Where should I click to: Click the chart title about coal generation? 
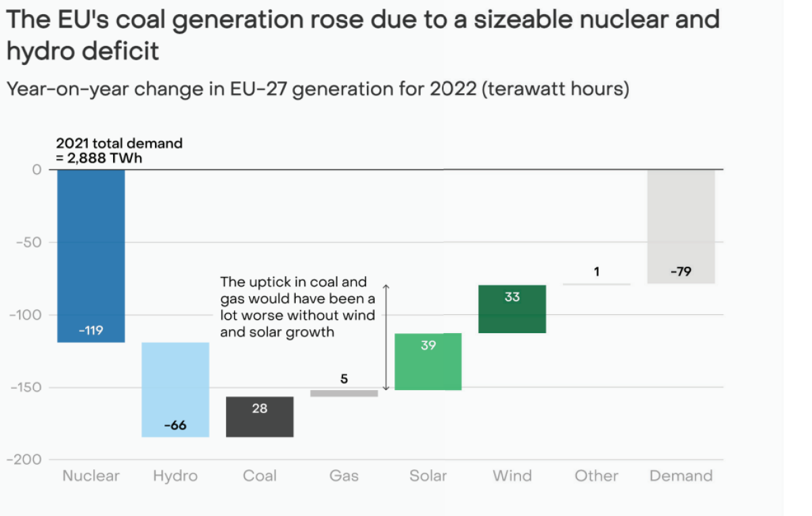point(363,34)
